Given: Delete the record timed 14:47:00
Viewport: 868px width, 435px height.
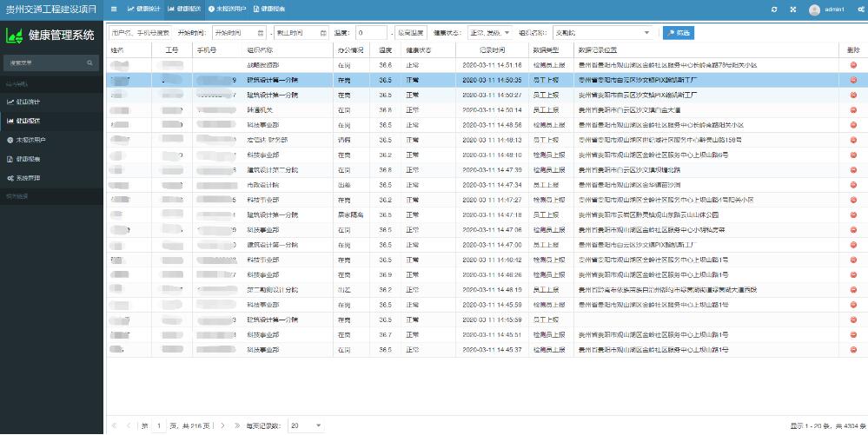Looking at the screenshot, I should [853, 245].
